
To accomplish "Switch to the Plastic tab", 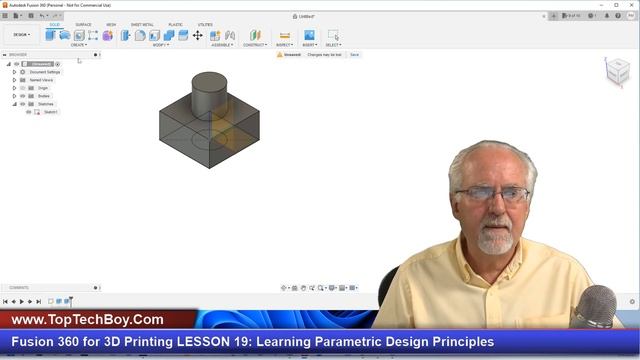I will click(x=176, y=24).
